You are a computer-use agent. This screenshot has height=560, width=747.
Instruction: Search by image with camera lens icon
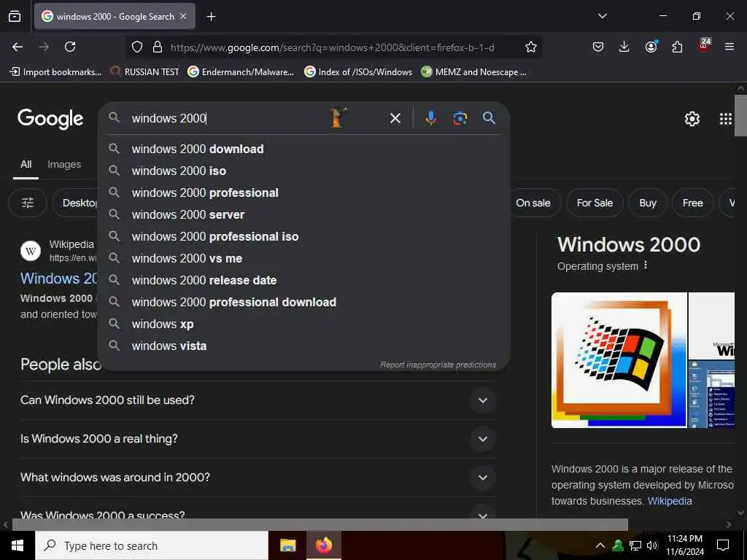point(460,118)
